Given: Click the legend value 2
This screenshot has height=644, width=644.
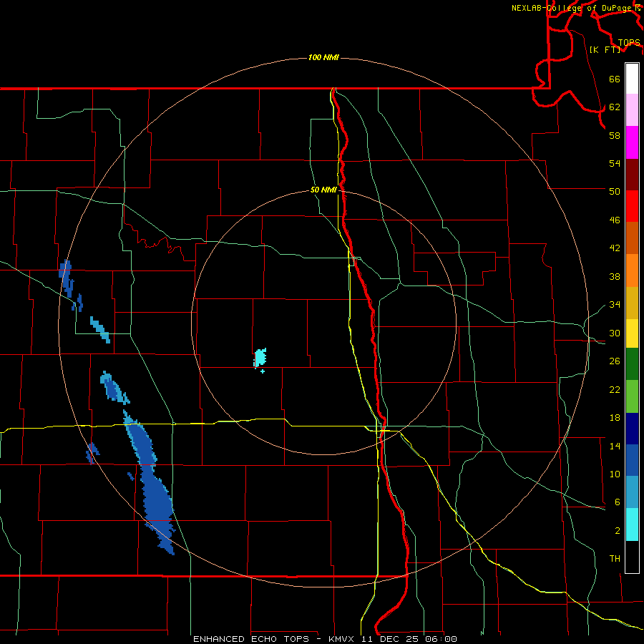Looking at the screenshot, I should (618, 531).
